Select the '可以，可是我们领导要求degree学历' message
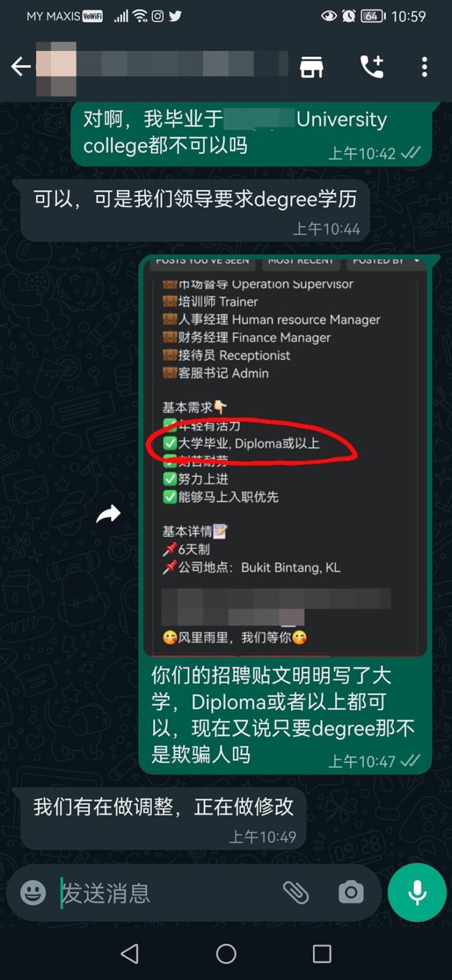Screen dimensions: 452x980 [x=195, y=210]
